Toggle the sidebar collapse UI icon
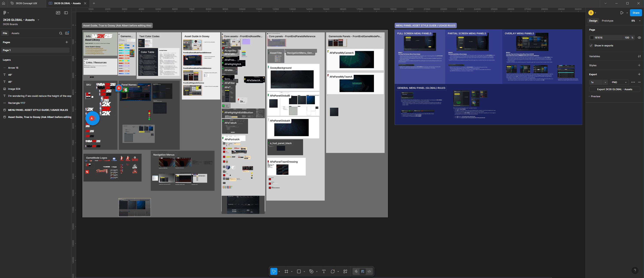Screen dimensions: 644x278 pyautogui.click(x=66, y=13)
